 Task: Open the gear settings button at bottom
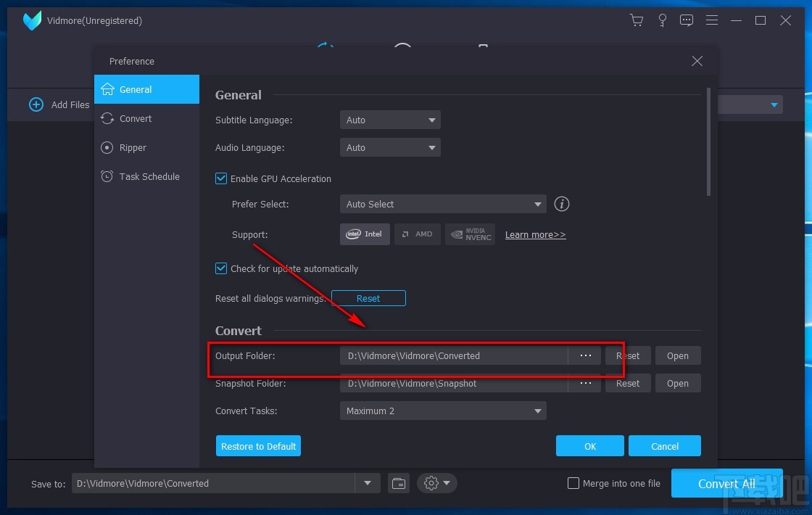coord(436,483)
